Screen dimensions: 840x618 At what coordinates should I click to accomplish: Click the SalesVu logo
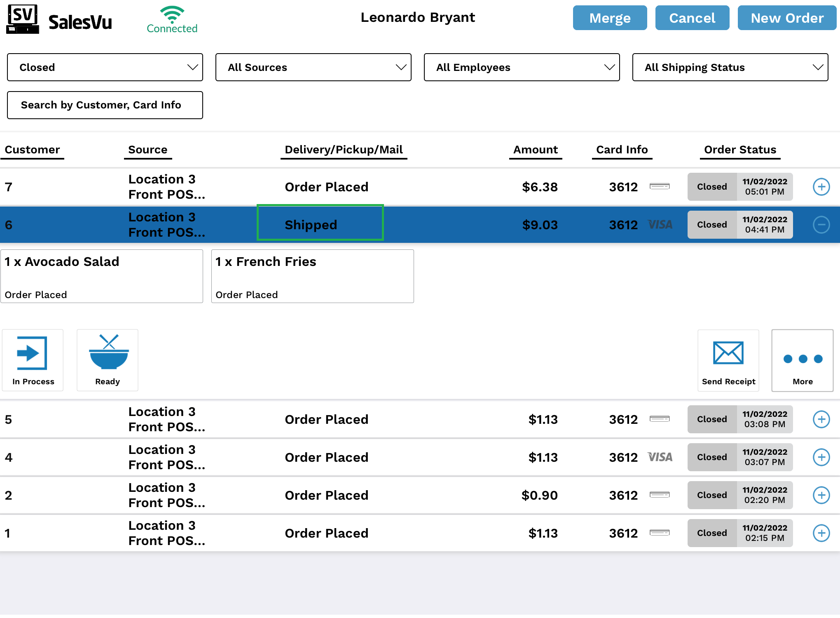click(60, 20)
